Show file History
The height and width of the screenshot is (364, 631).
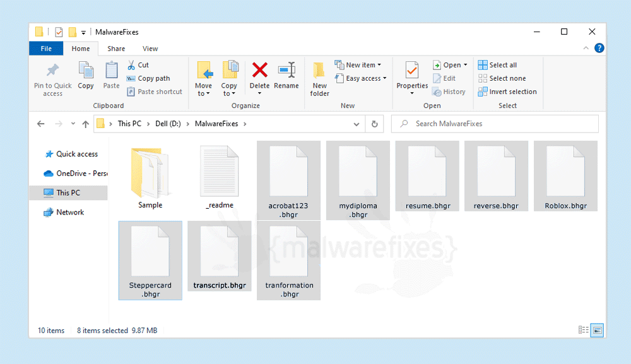tap(449, 91)
